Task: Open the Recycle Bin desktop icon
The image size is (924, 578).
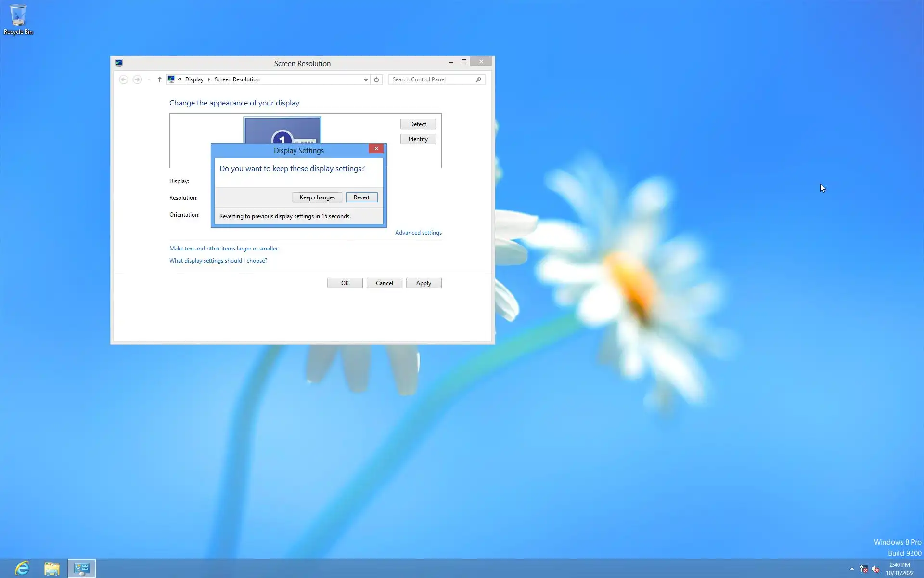Action: click(x=18, y=19)
